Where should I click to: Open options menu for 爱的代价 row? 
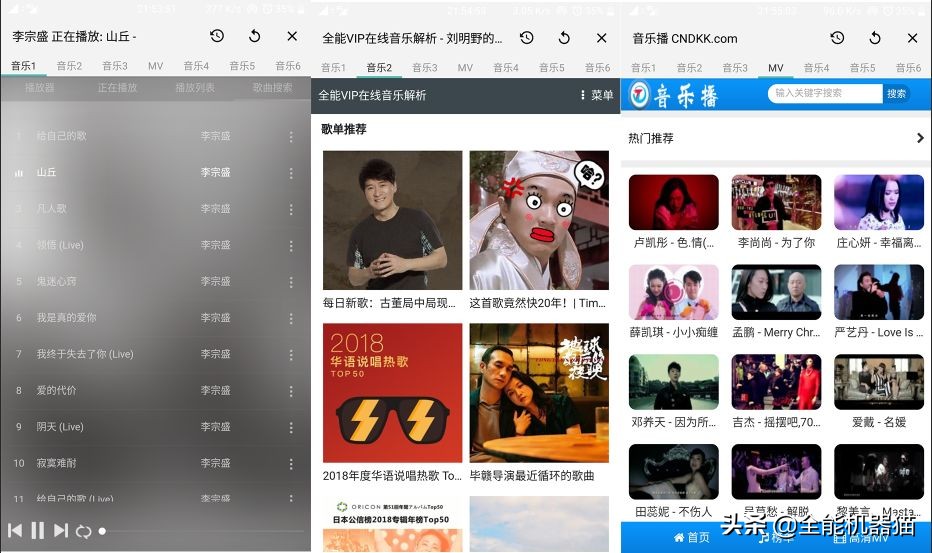coord(291,391)
